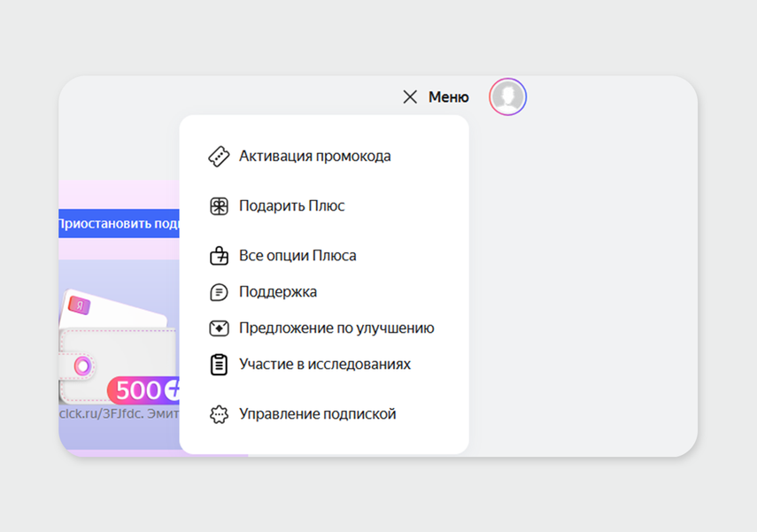Click the blue Приостановить подписку button

119,224
